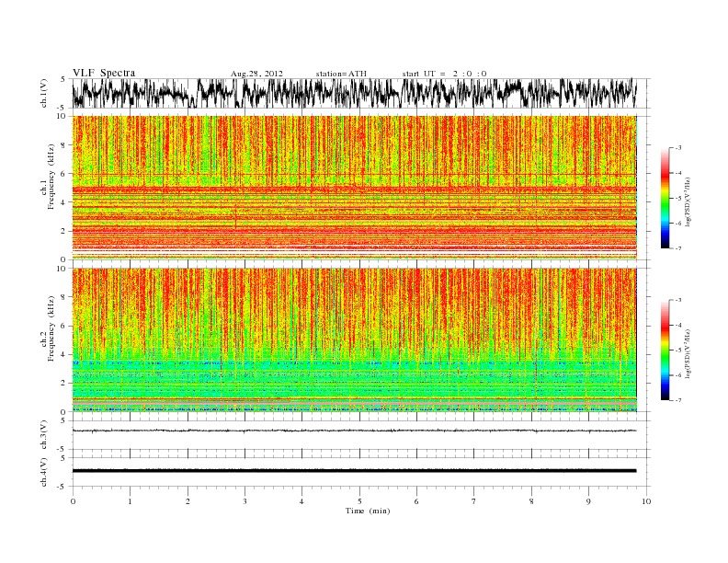Select the start UT = 2:0:0 label
The width and height of the screenshot is (728, 563).
click(x=444, y=74)
